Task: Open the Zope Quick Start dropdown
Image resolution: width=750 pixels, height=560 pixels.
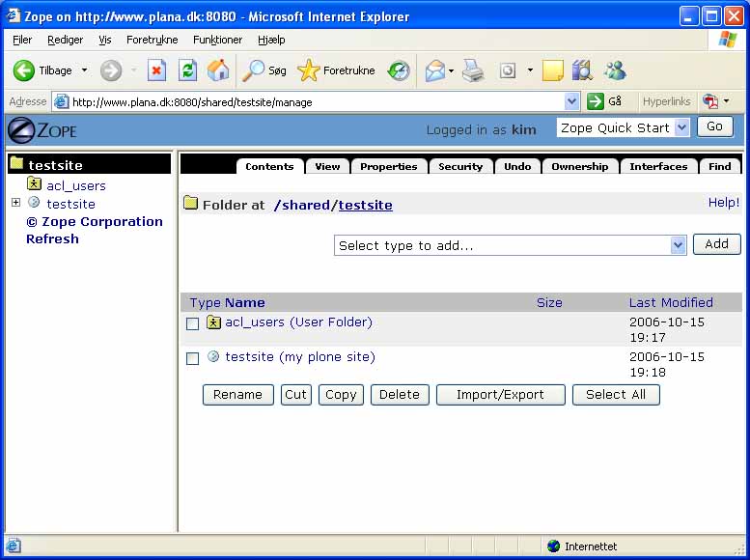Action: 623,127
